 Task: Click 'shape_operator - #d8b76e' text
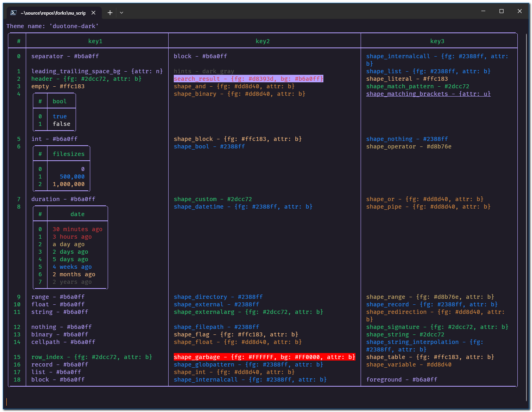pyautogui.click(x=409, y=146)
